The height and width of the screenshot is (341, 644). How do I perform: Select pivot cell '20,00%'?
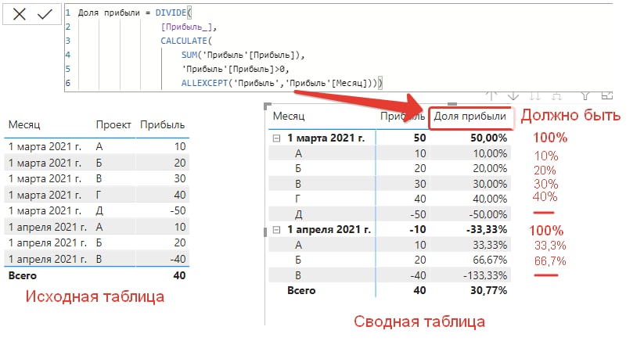click(x=490, y=169)
